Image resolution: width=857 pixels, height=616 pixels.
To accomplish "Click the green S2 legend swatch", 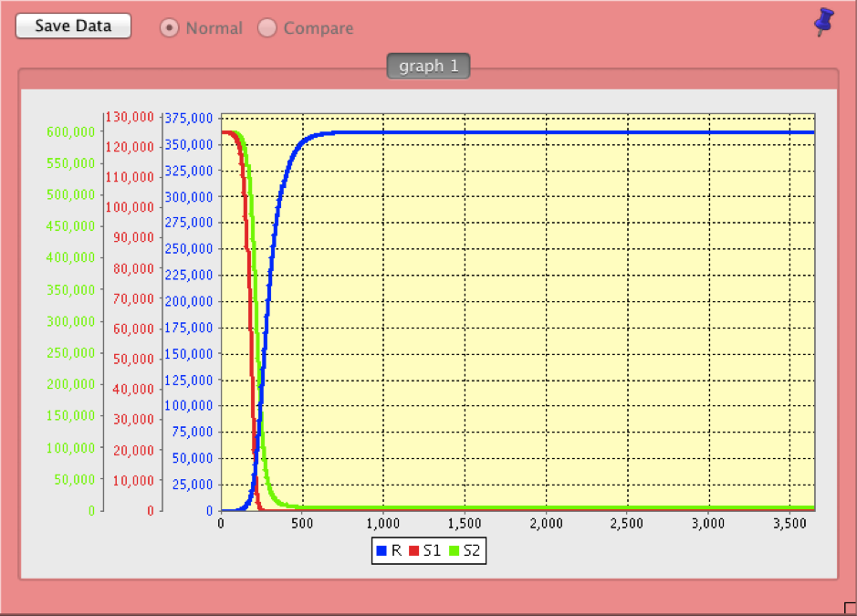I will click(x=454, y=550).
